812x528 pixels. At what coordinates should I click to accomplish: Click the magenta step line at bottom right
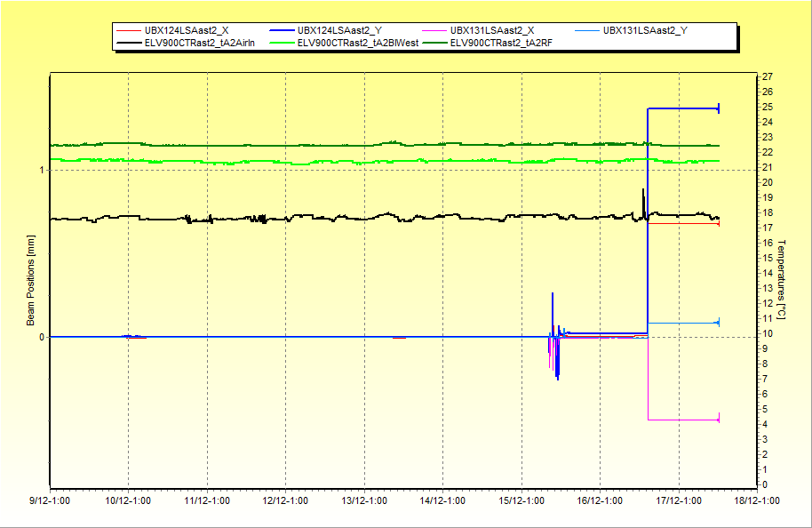pos(682,420)
